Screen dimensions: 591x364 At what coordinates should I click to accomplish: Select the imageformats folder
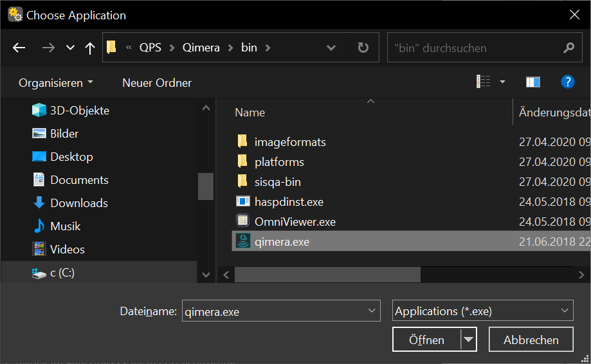tap(290, 142)
